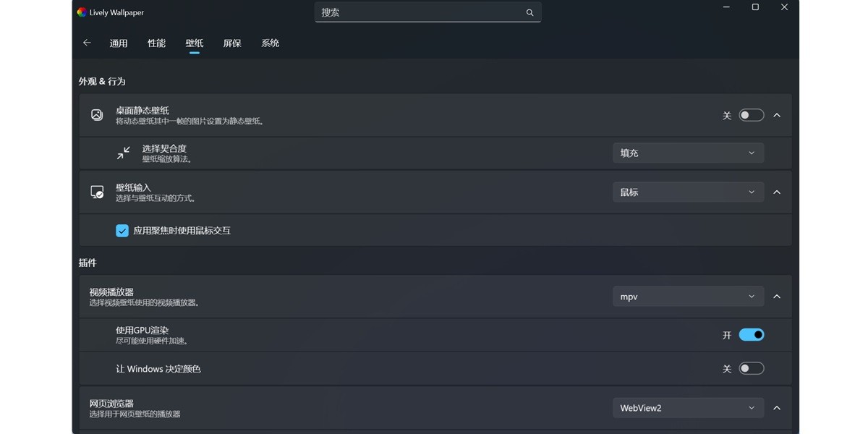Click the Lively Wallpaper app logo
The width and height of the screenshot is (868, 434).
tap(82, 12)
